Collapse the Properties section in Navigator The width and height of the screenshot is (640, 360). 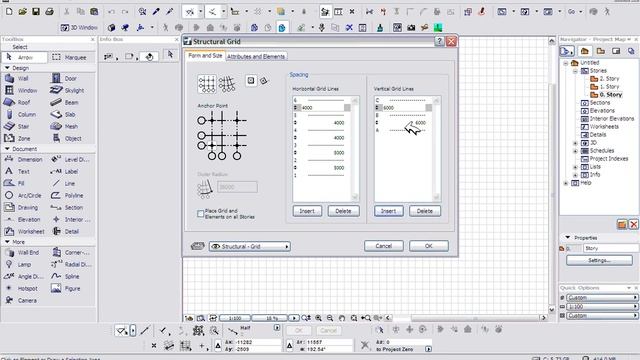pyautogui.click(x=567, y=237)
